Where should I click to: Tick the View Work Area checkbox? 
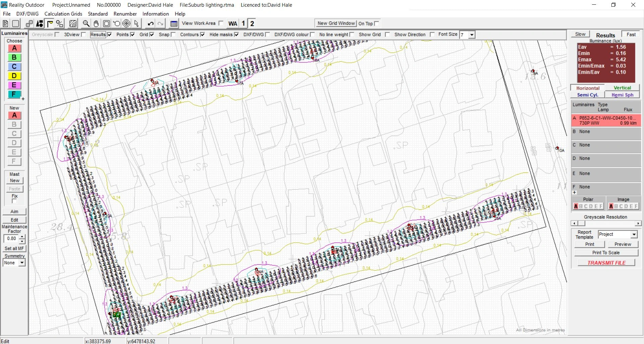tap(221, 23)
